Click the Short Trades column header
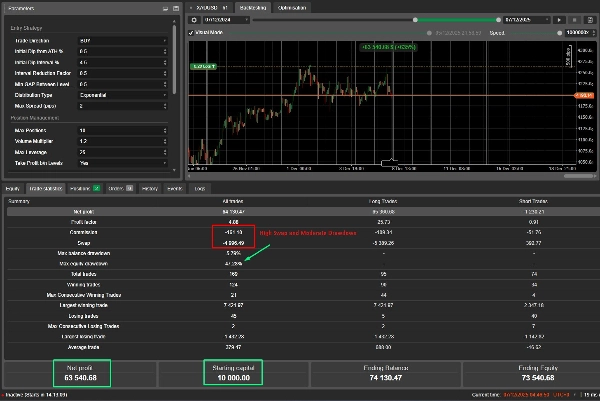Viewport: 600px width, 401px height. tap(533, 201)
